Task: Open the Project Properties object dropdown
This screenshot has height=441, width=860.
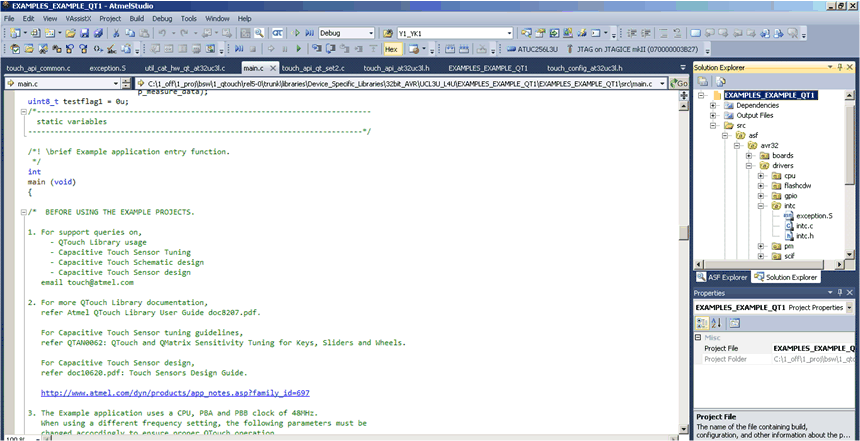Action: pyautogui.click(x=850, y=308)
